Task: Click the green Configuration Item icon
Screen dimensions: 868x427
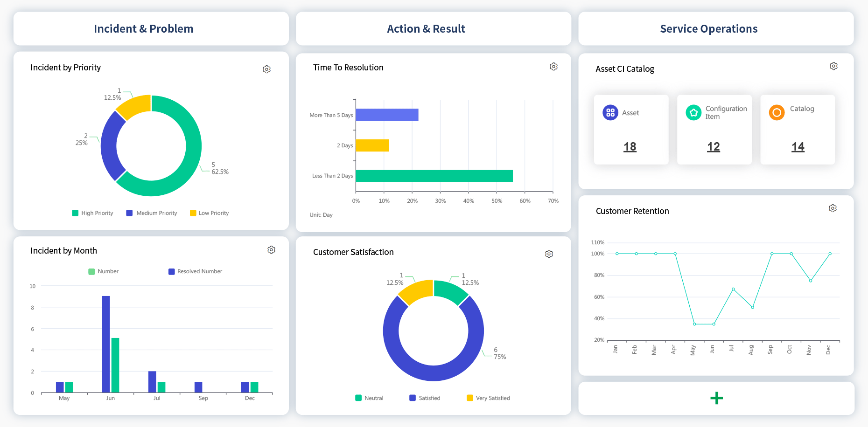Action: tap(693, 113)
